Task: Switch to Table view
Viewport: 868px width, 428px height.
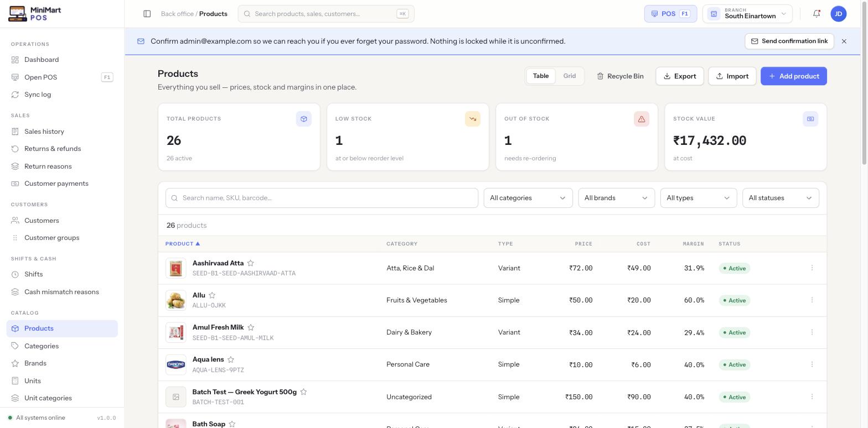Action: pyautogui.click(x=541, y=76)
